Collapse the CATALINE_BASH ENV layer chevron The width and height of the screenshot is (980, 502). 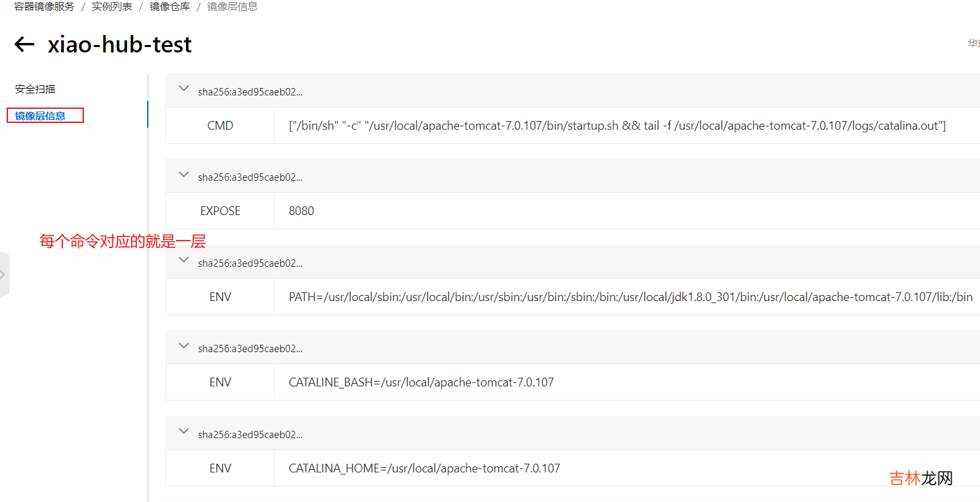[183, 346]
